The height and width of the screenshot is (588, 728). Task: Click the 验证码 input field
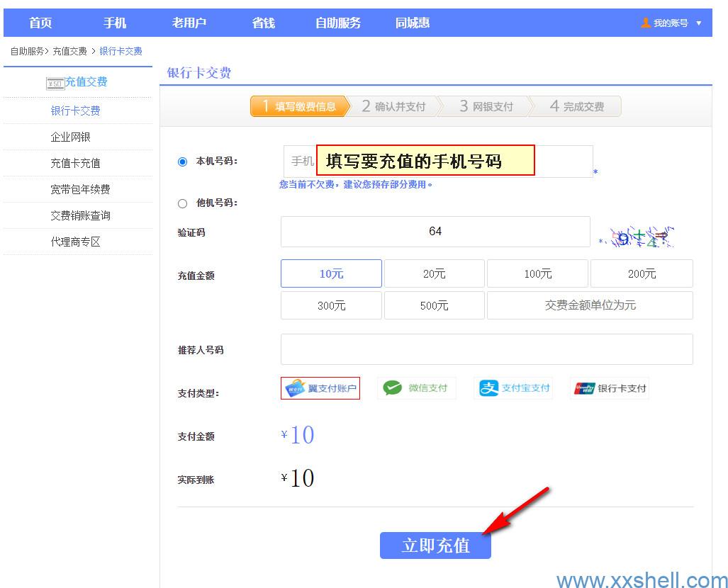pyautogui.click(x=435, y=232)
